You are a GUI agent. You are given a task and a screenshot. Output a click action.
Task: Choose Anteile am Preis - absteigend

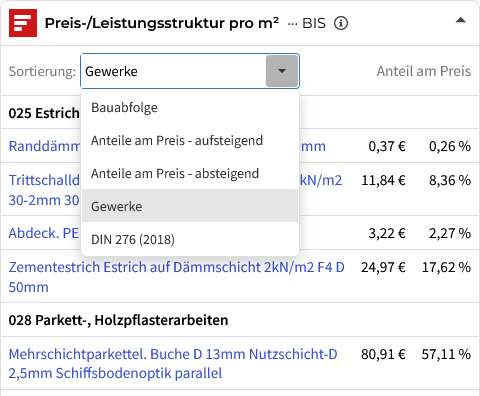(190, 173)
